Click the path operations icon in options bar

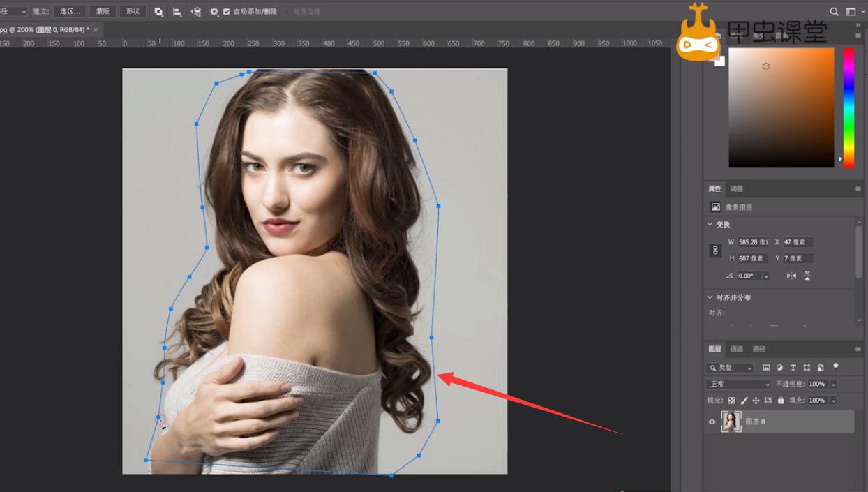(x=159, y=12)
